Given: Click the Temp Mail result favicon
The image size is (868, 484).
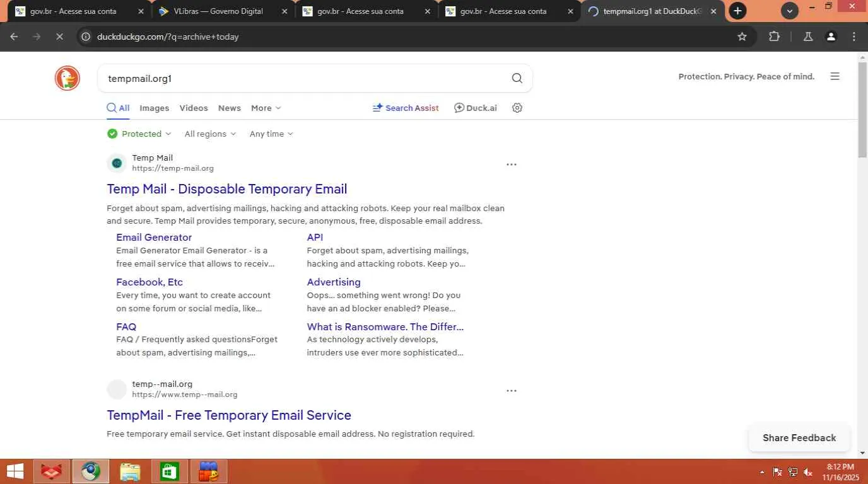Looking at the screenshot, I should (x=117, y=163).
